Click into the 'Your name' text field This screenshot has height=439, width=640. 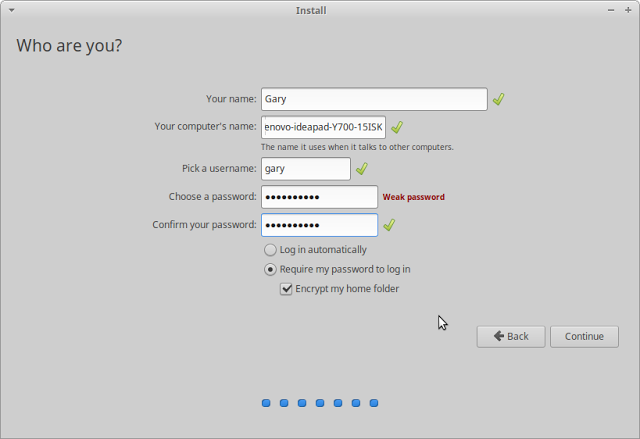pyautogui.click(x=374, y=99)
